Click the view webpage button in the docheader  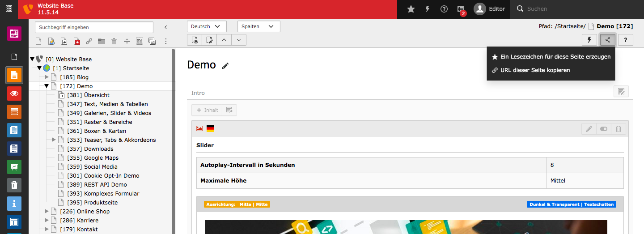pos(195,40)
